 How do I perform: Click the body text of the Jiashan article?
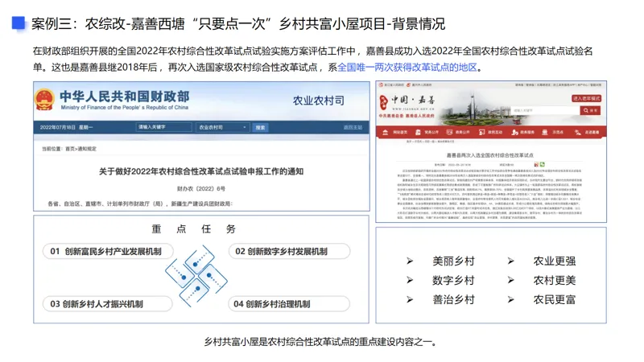click(489, 194)
